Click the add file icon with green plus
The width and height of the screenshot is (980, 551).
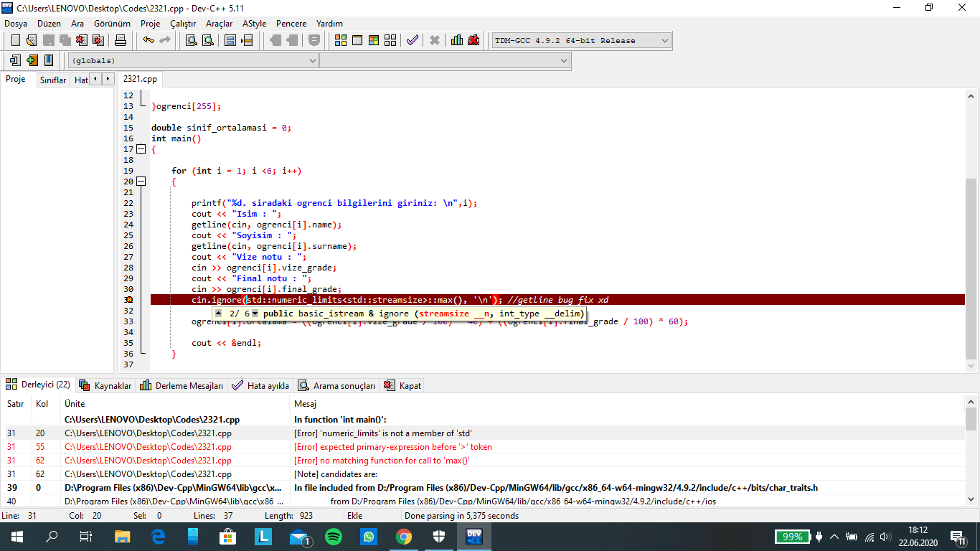tap(32, 60)
